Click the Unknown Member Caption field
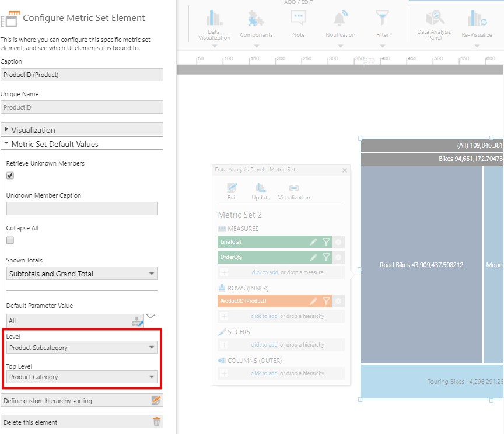 [x=82, y=208]
